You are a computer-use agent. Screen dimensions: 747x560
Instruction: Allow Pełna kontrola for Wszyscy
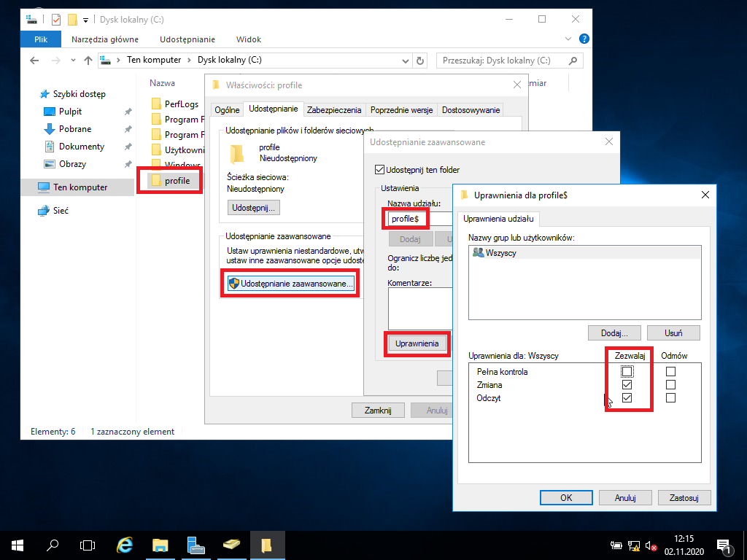[627, 371]
